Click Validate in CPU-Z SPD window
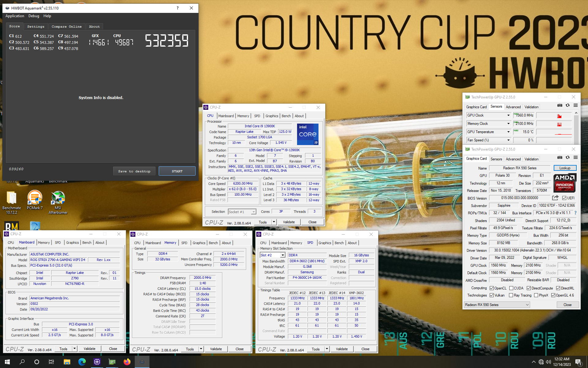 tap(342, 349)
